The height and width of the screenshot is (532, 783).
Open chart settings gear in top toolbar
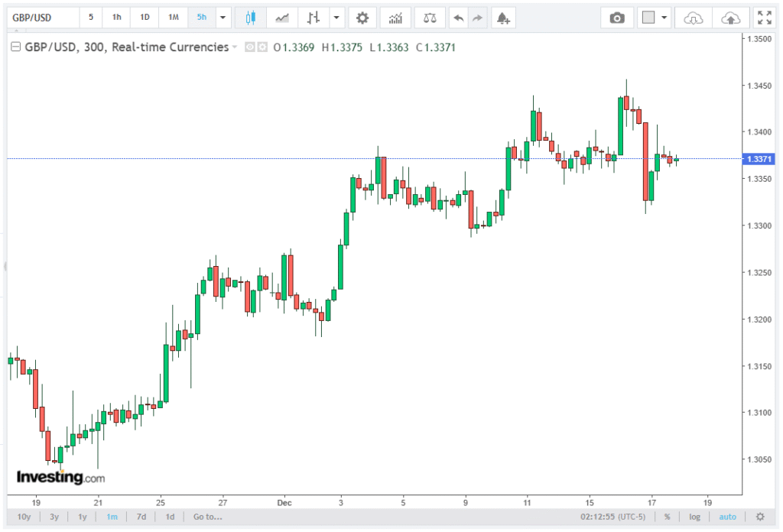coord(362,18)
